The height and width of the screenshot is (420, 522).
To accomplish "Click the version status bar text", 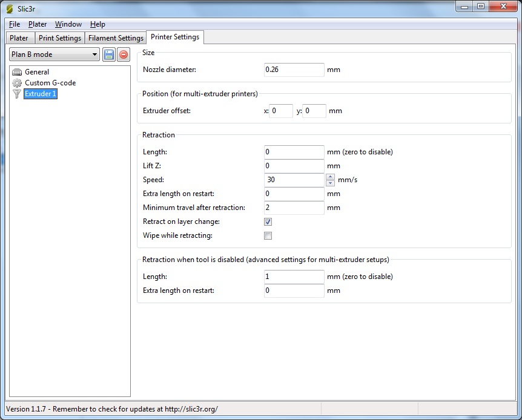I will (112, 409).
